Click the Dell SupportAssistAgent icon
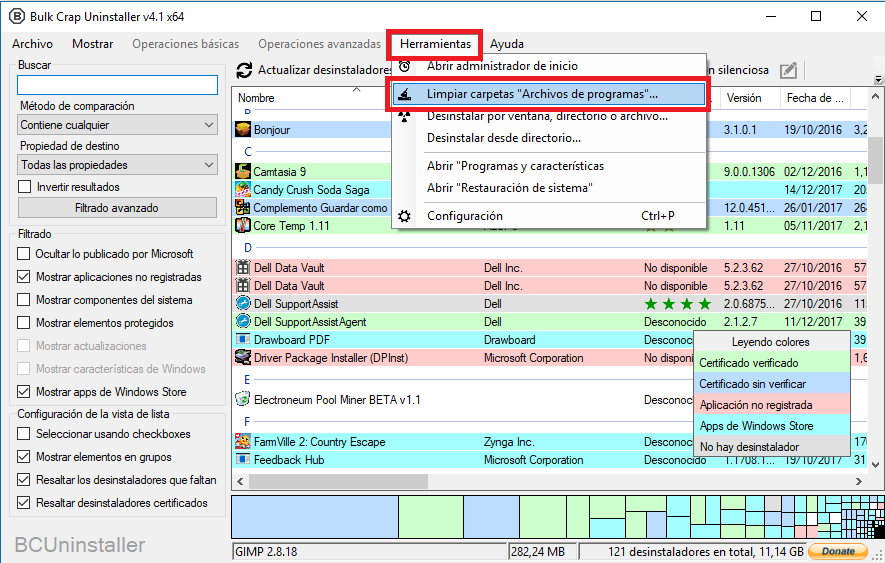Screen dimensions: 885x563 243,321
